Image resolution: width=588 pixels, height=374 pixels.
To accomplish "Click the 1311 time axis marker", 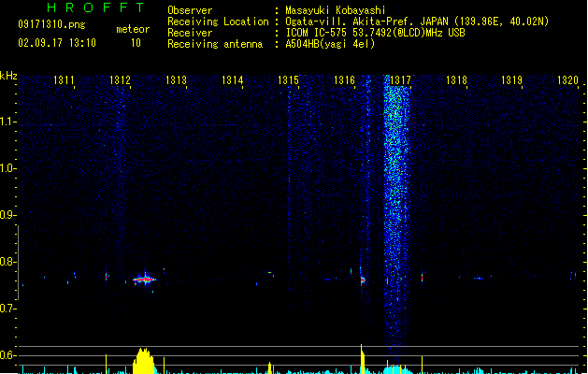I will pos(64,80).
